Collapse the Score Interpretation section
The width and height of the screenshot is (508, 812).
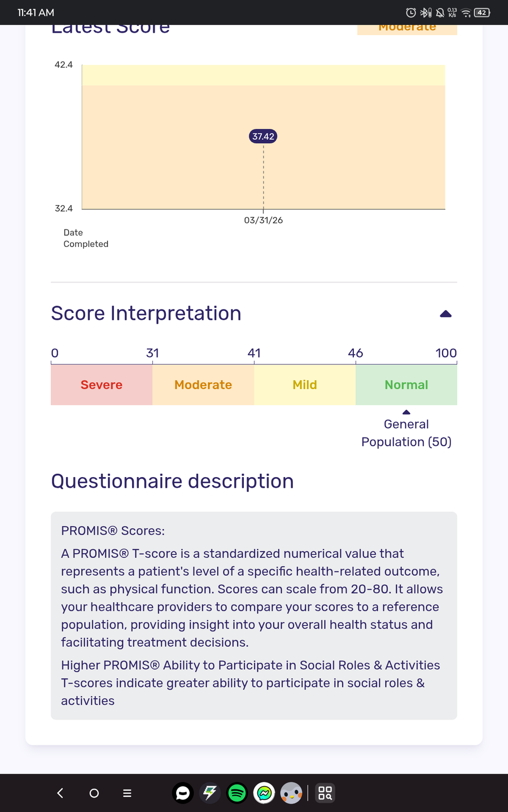pyautogui.click(x=445, y=314)
